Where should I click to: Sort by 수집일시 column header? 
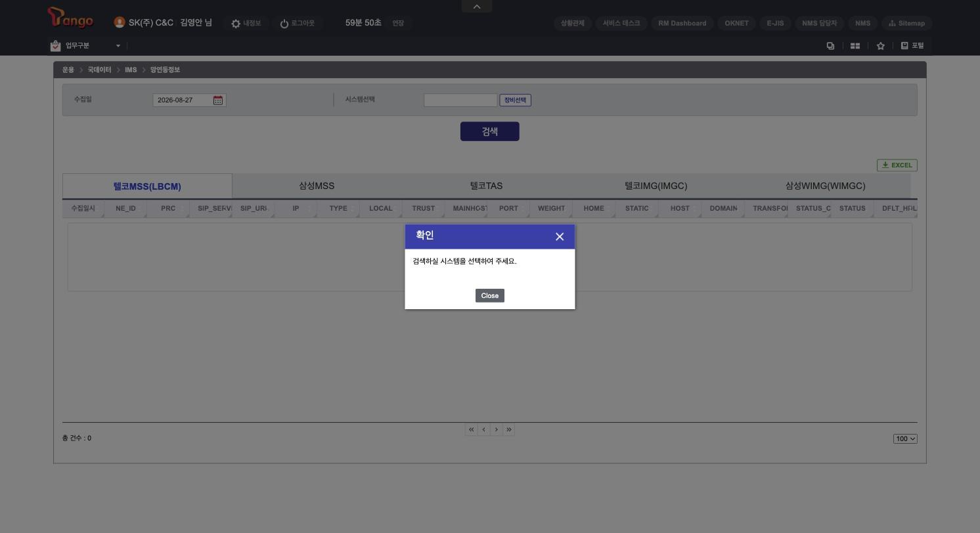click(83, 209)
